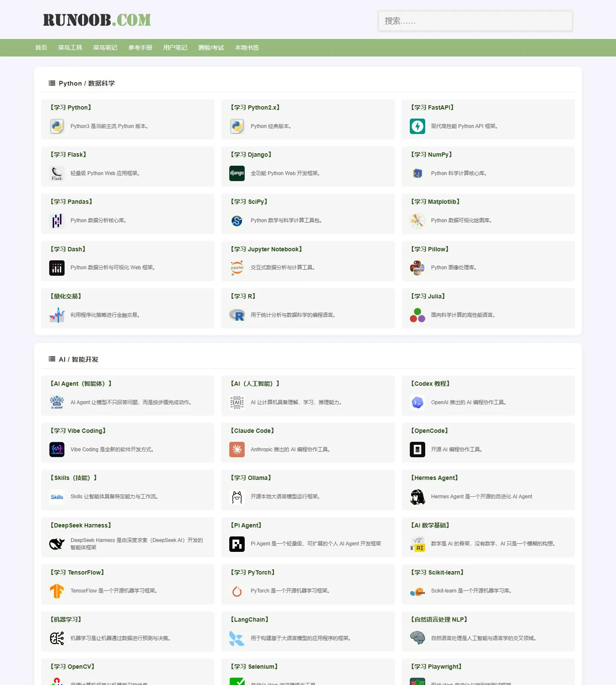Click the text '开源本地大语言模型运行框架。'
This screenshot has width=616, height=685.
[x=286, y=497]
